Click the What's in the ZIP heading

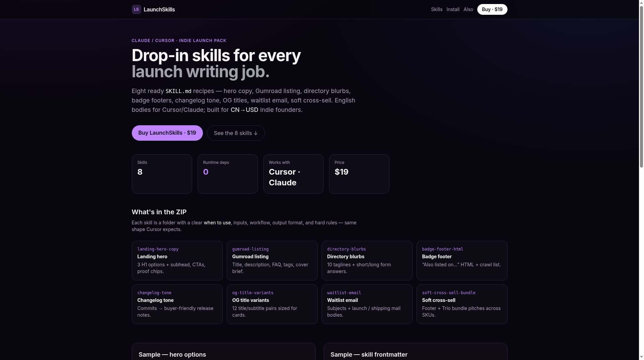(159, 212)
